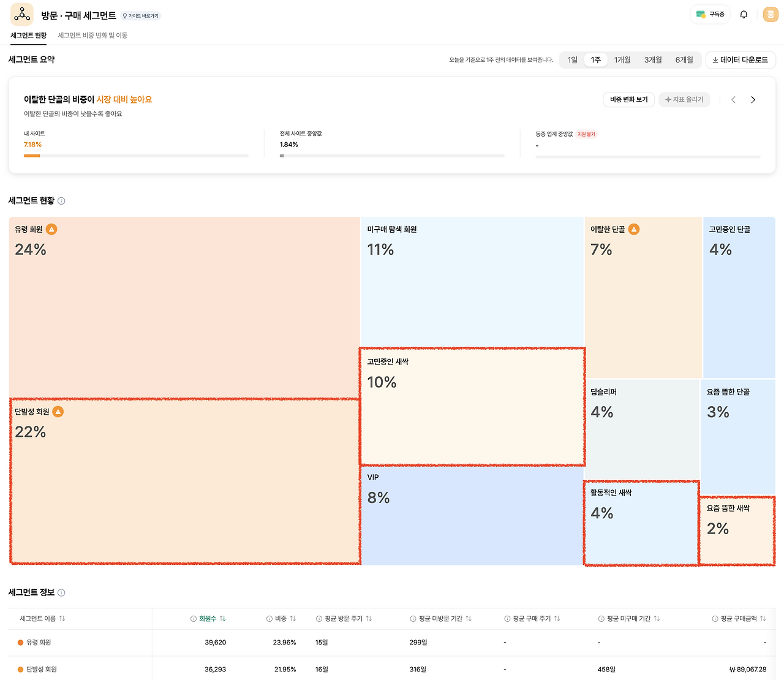
Task: Open the 세그먼트 비중 변화 및 이동 tab
Action: 93,36
